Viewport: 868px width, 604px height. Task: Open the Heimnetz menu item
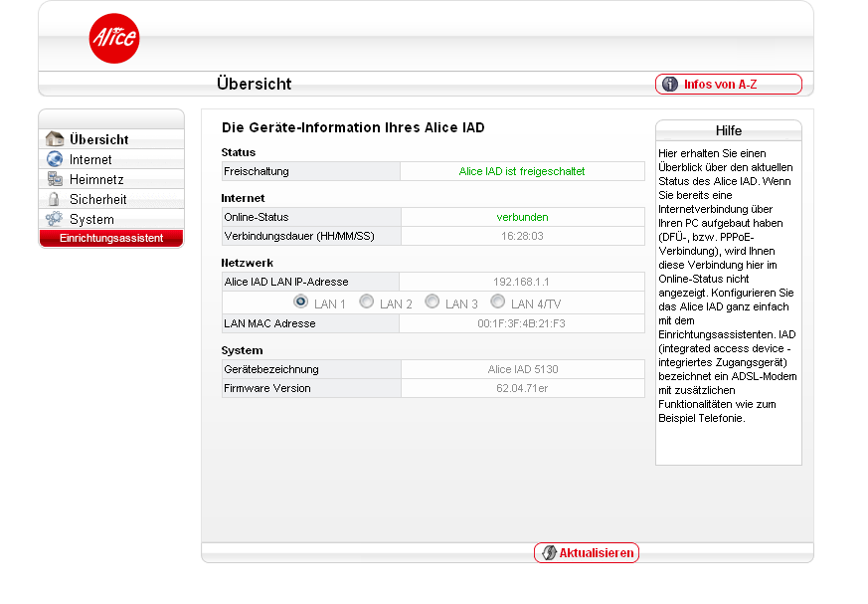coord(111,179)
